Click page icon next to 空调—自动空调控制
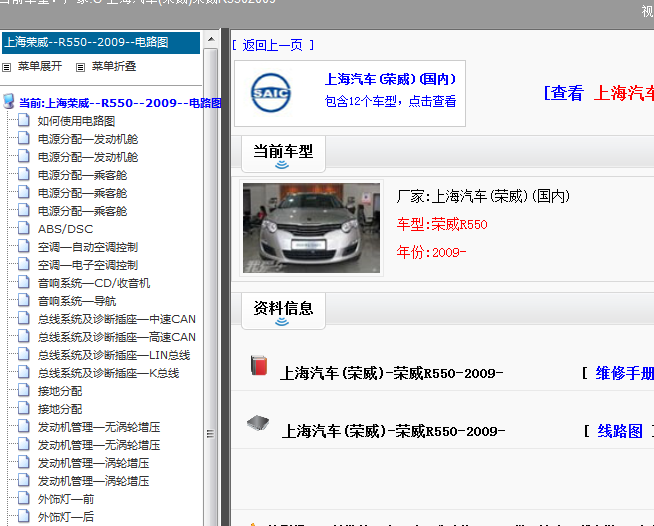The width and height of the screenshot is (654, 526). click(x=24, y=246)
